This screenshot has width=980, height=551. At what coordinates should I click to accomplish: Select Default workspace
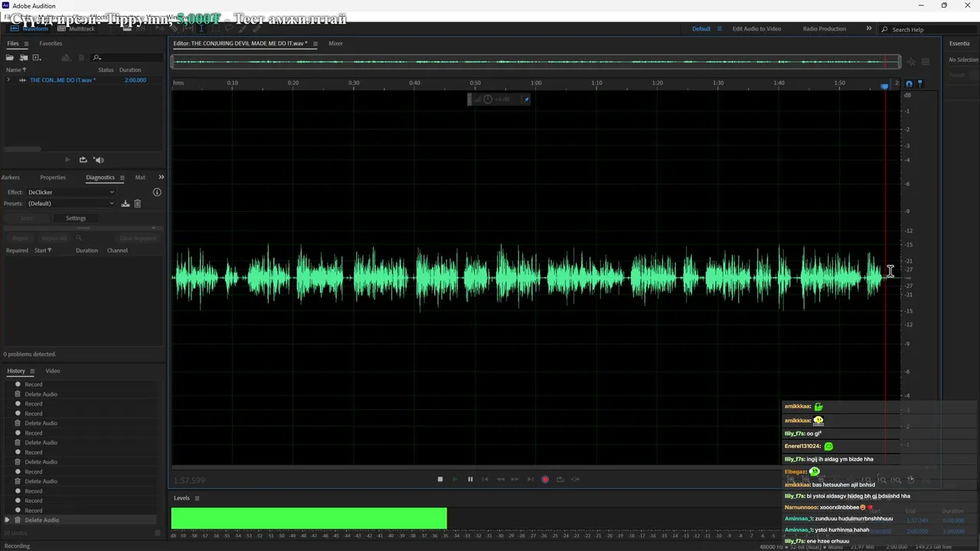pyautogui.click(x=701, y=29)
